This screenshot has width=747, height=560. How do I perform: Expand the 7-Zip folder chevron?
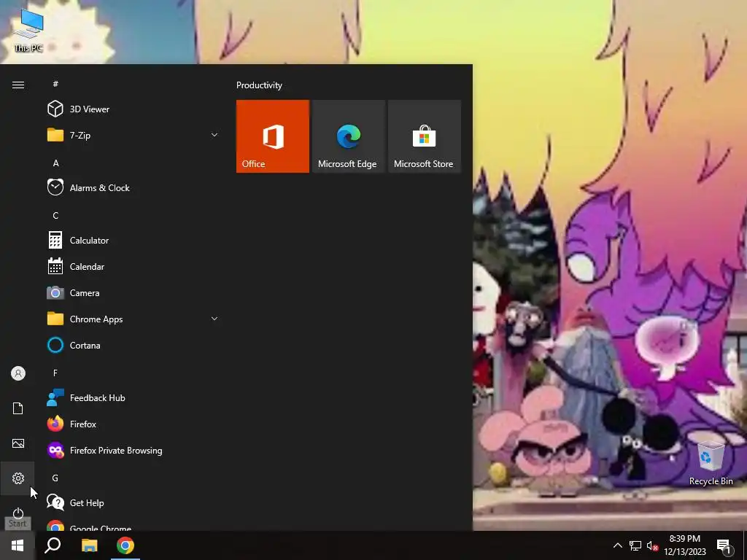click(214, 135)
